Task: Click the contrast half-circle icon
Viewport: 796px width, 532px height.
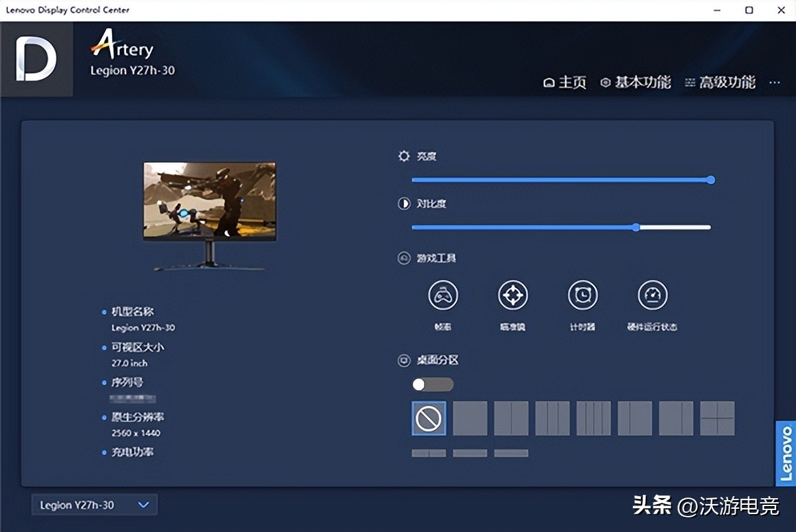Action: (404, 204)
